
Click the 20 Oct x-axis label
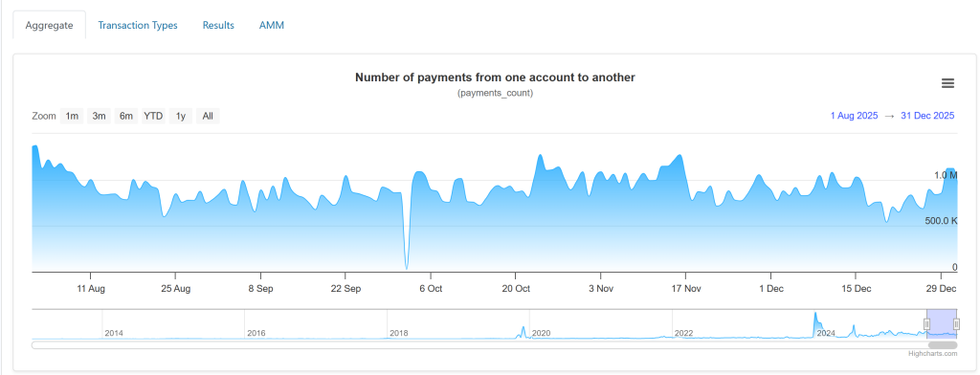[x=516, y=289]
